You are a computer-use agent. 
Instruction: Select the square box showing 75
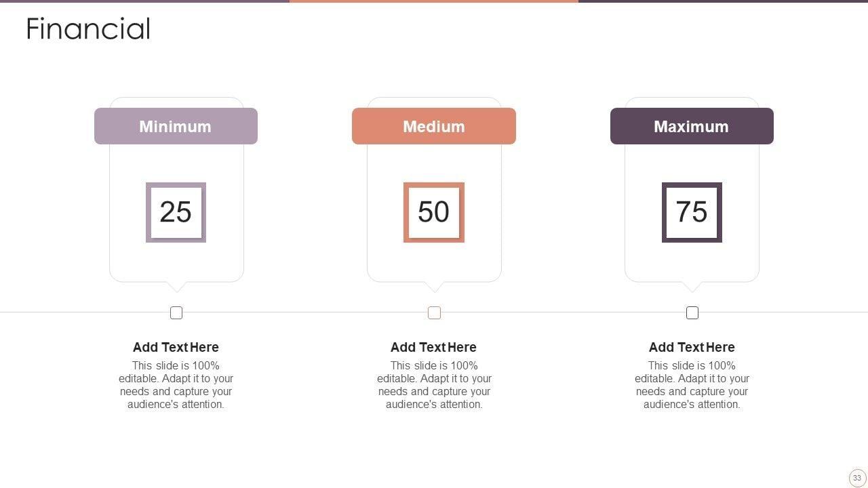(692, 212)
